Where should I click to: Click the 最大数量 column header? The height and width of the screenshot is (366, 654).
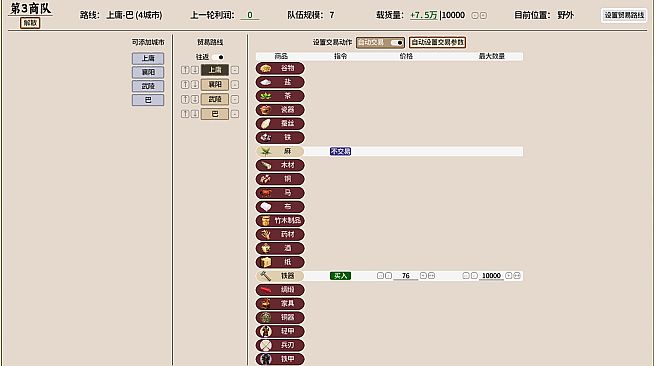(x=492, y=56)
